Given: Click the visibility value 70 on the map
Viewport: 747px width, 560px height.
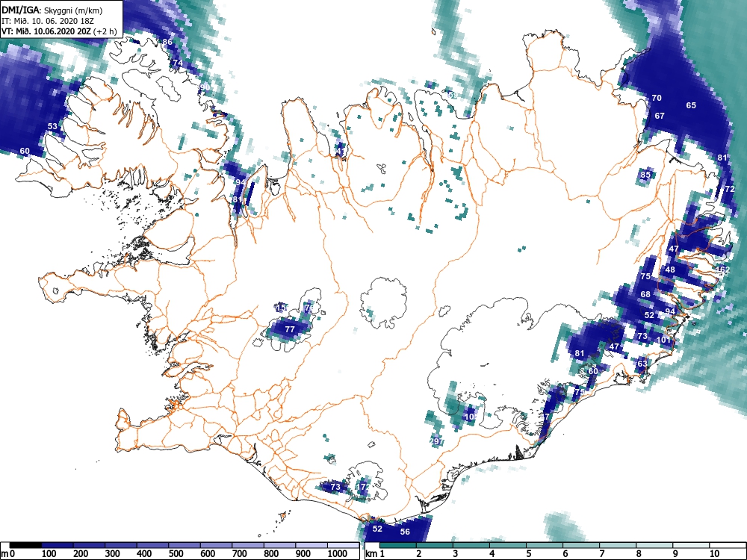Looking at the screenshot, I should pos(657,98).
